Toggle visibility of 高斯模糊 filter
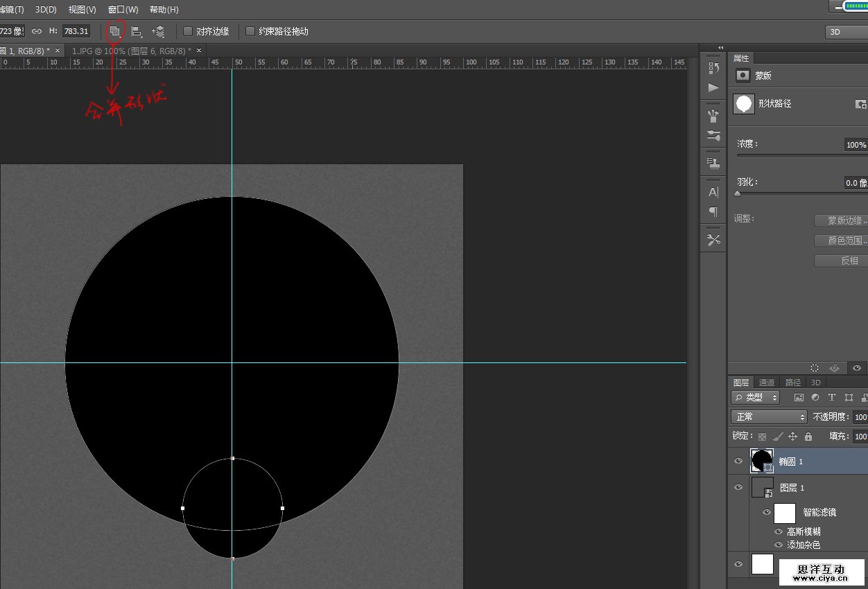The image size is (868, 589). [779, 531]
